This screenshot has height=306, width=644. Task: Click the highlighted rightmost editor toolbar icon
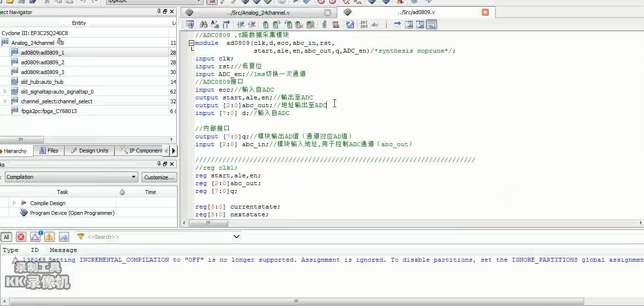[431, 24]
